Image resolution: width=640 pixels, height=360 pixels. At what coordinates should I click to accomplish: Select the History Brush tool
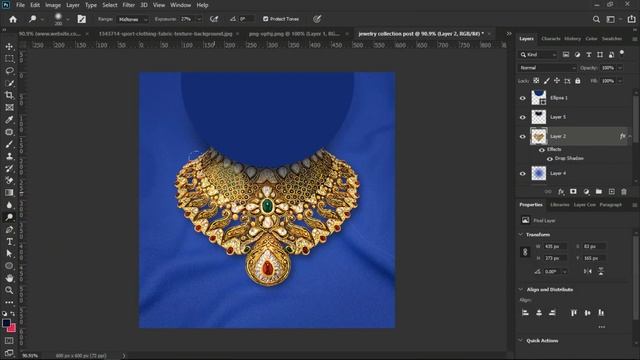[9, 168]
